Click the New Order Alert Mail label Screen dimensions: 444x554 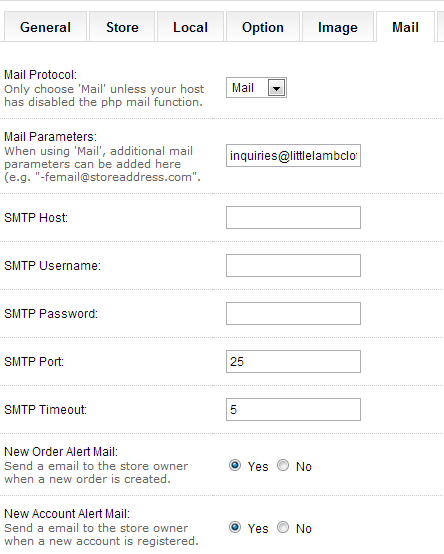click(x=61, y=452)
